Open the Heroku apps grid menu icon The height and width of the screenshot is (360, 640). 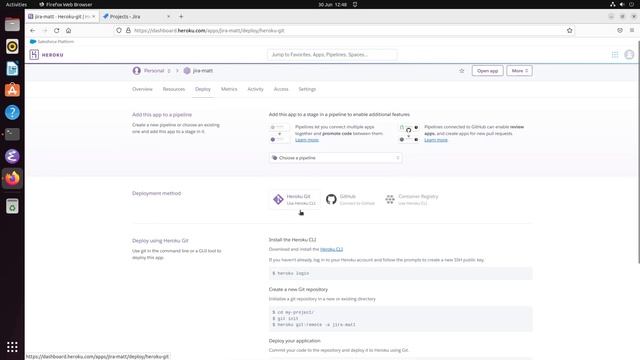click(615, 54)
